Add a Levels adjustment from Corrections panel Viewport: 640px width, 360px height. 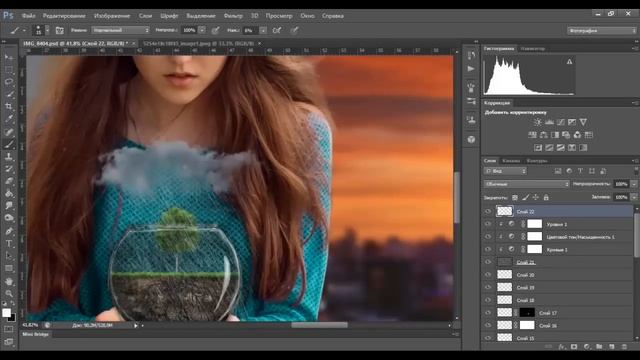[549, 122]
